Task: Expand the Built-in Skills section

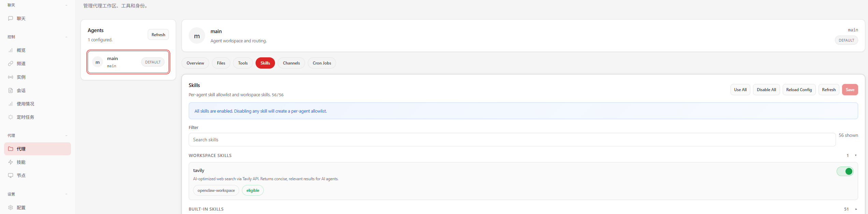Action: (856, 209)
